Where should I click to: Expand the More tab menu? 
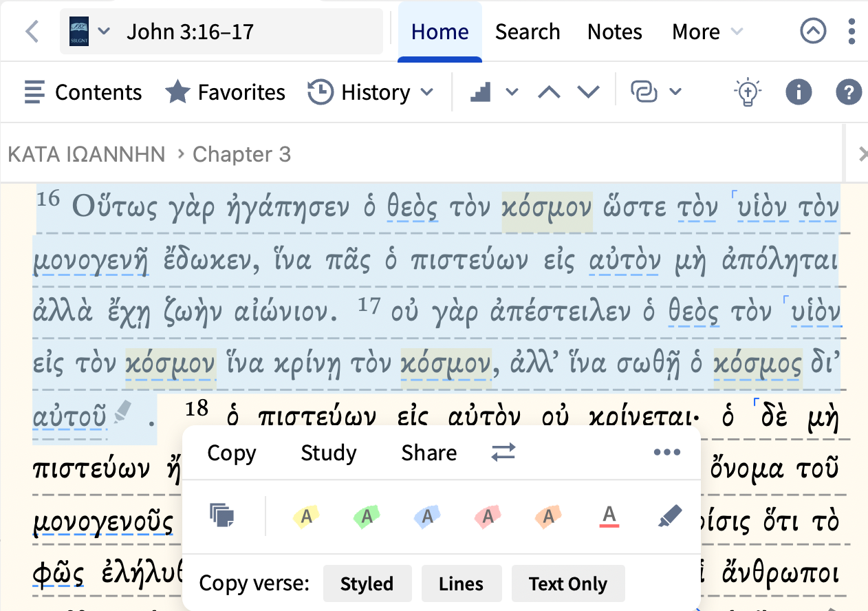coord(708,32)
